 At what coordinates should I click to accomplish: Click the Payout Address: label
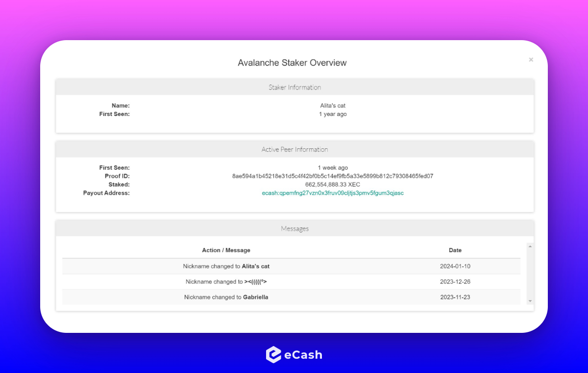(106, 193)
